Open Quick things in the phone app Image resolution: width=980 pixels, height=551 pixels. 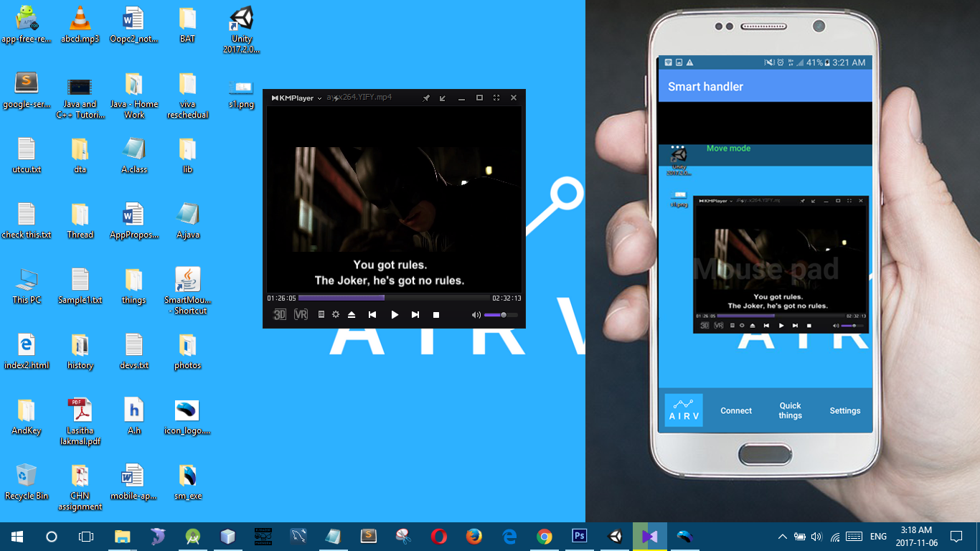(x=791, y=410)
